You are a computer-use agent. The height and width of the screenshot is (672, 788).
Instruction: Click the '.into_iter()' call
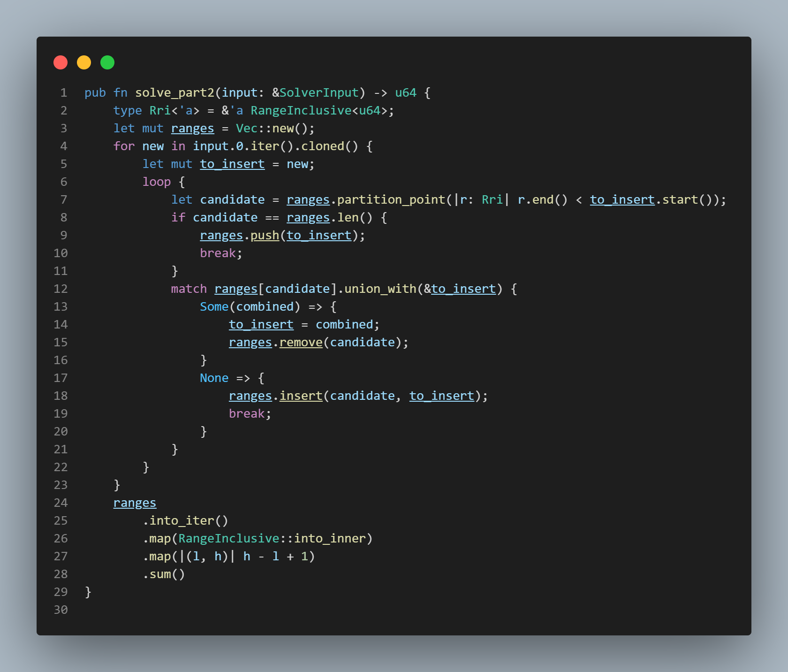point(185,521)
